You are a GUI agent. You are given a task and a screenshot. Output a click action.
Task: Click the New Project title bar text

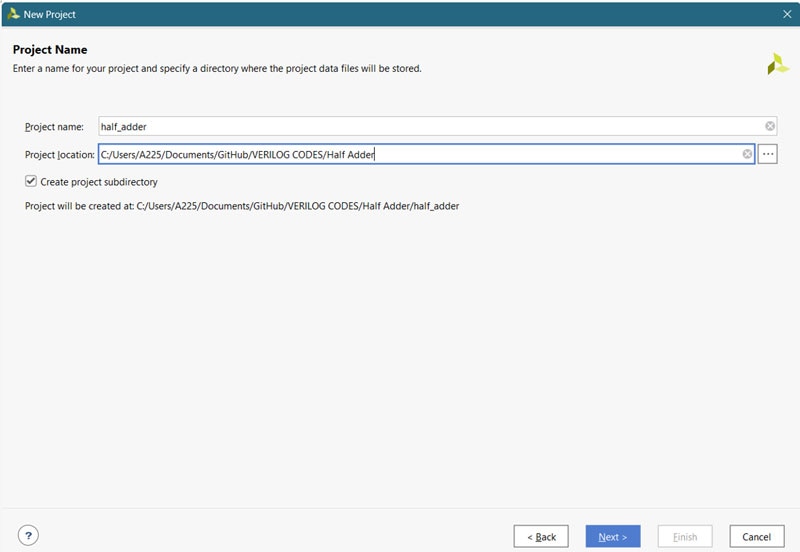50,14
